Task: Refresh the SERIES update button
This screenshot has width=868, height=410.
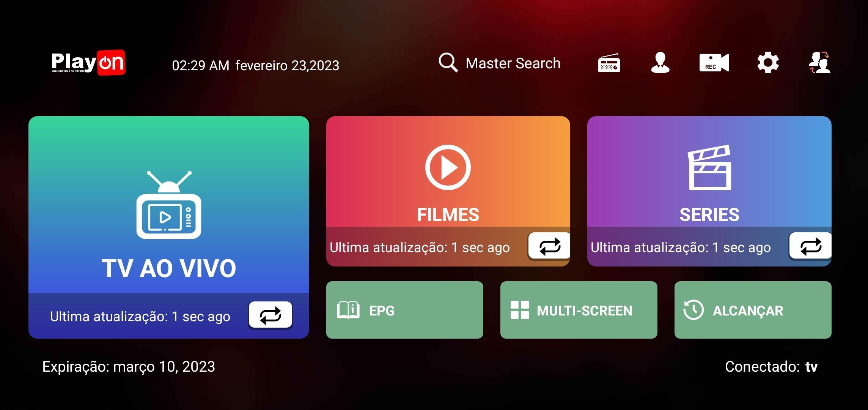Action: tap(810, 246)
